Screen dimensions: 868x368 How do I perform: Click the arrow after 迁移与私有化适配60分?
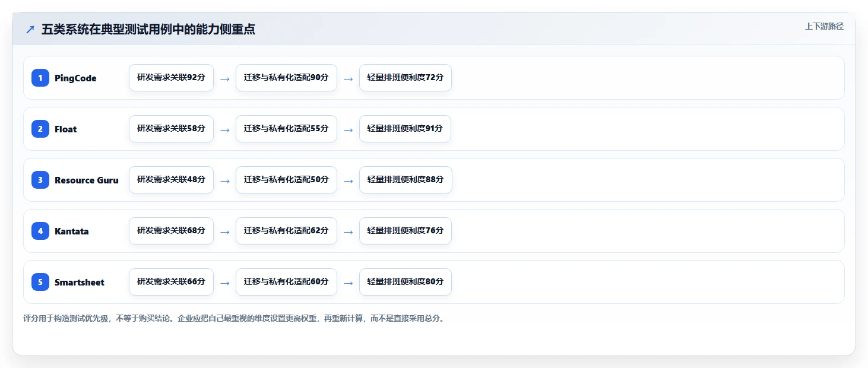(x=348, y=283)
